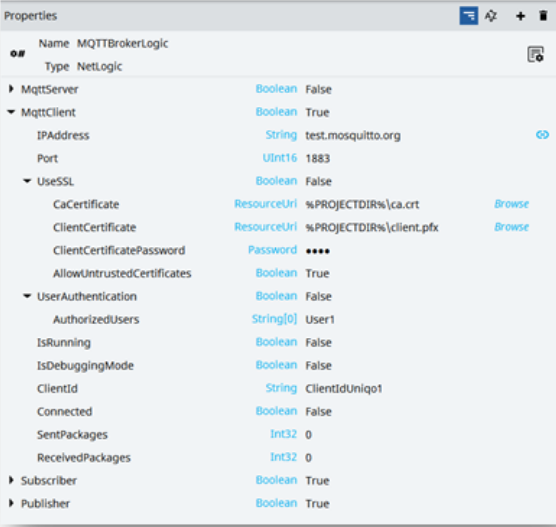Toggle the IsDebuggingMode False value
556x527 pixels.
click(318, 366)
